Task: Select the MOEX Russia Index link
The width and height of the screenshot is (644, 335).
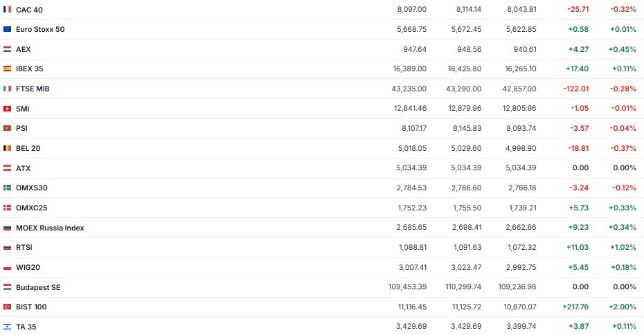Action: pyautogui.click(x=50, y=228)
